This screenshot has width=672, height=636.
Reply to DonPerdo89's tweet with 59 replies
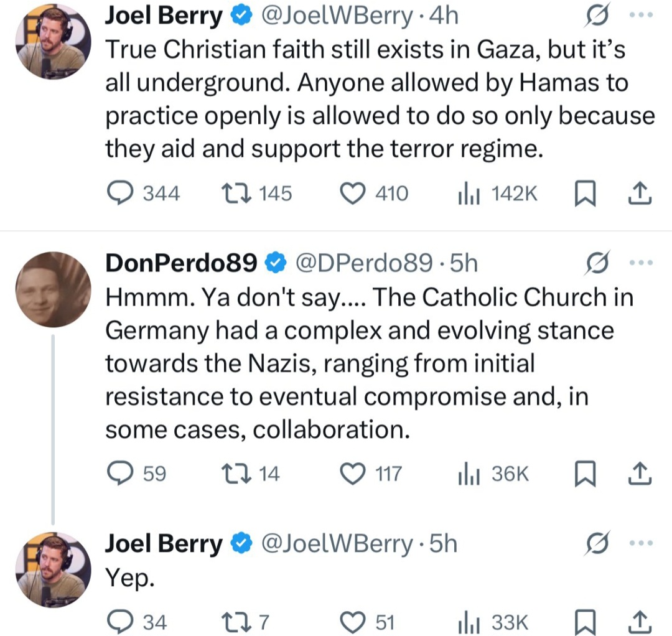click(136, 474)
